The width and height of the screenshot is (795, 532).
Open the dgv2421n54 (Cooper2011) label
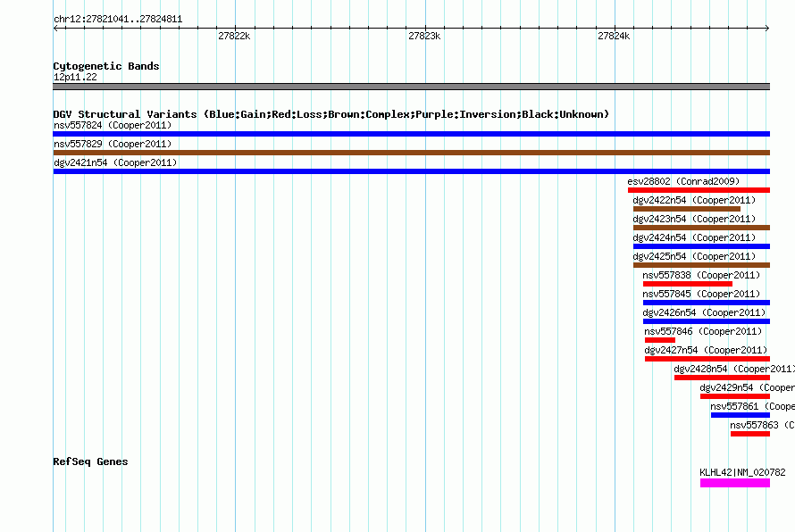coord(115,162)
